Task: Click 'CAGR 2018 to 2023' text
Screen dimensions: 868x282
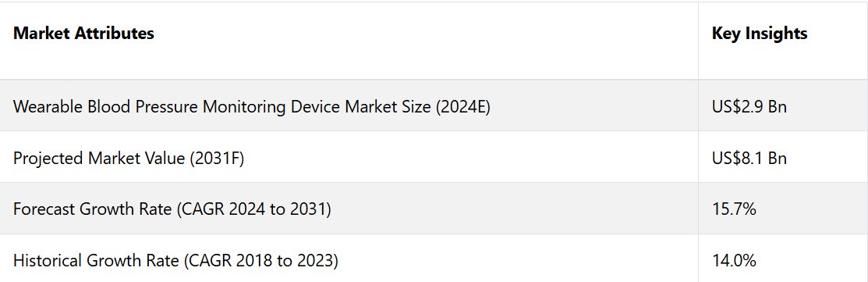Action: click(x=260, y=260)
